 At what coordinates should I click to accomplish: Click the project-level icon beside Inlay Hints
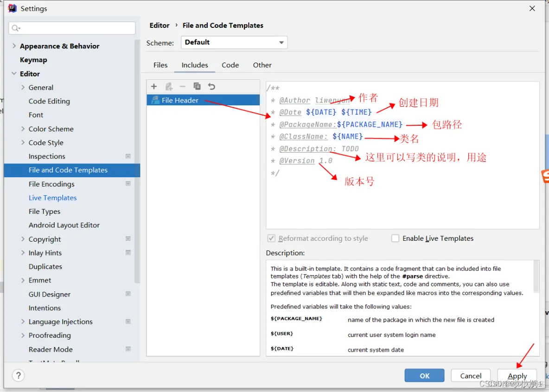tap(128, 252)
